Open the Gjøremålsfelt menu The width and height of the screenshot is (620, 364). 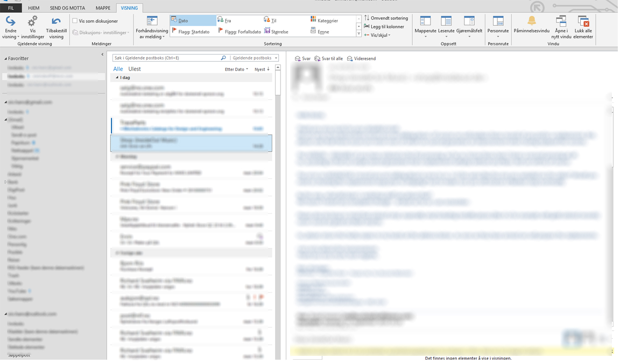pos(469,27)
